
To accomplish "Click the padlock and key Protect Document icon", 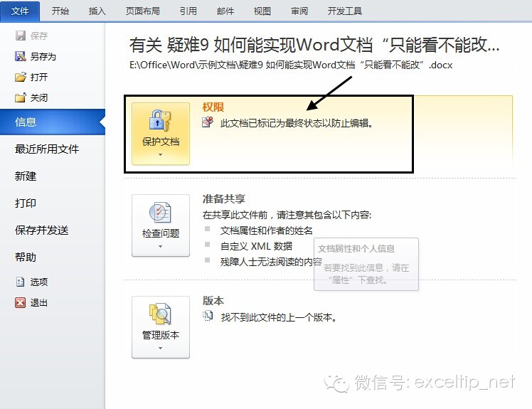I will 160,120.
